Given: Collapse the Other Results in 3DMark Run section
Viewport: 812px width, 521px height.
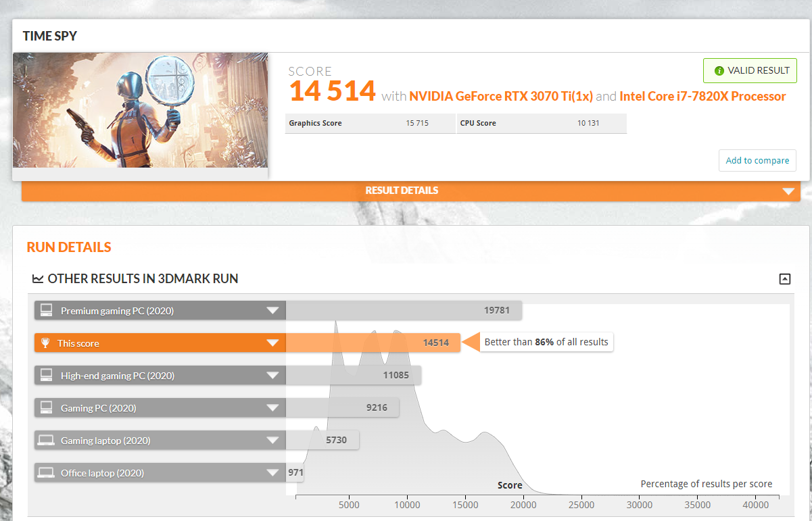Looking at the screenshot, I should (x=784, y=278).
